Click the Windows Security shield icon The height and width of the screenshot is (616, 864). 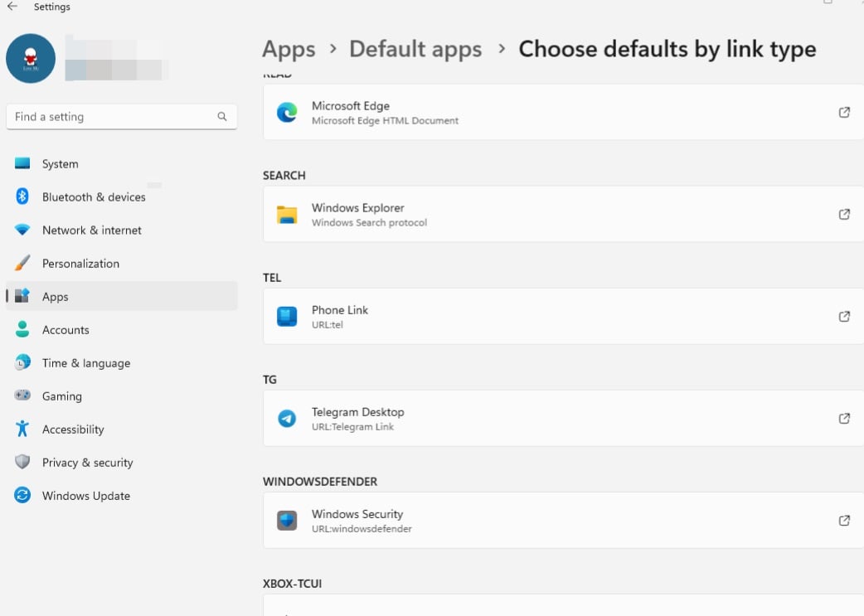[x=286, y=521]
